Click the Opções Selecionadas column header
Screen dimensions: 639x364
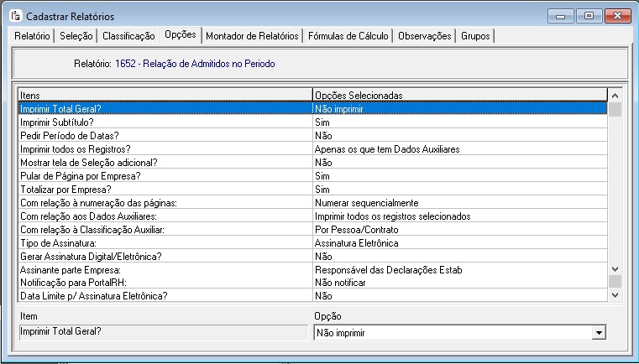point(458,96)
